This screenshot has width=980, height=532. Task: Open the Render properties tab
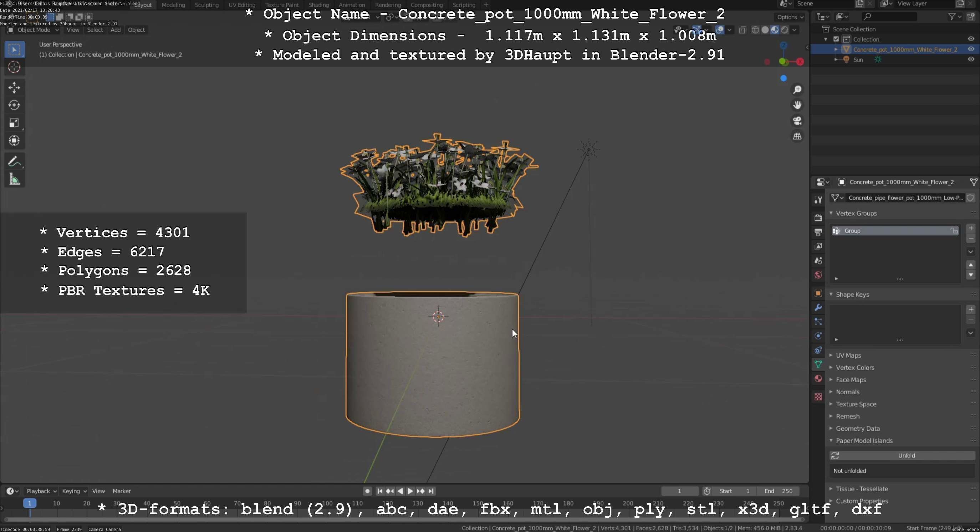(x=818, y=218)
